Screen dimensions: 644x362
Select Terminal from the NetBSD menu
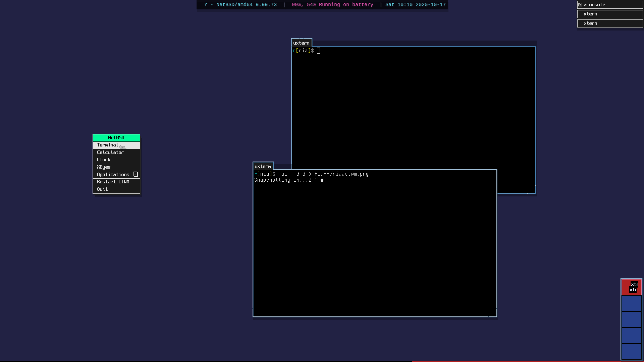pos(108,145)
